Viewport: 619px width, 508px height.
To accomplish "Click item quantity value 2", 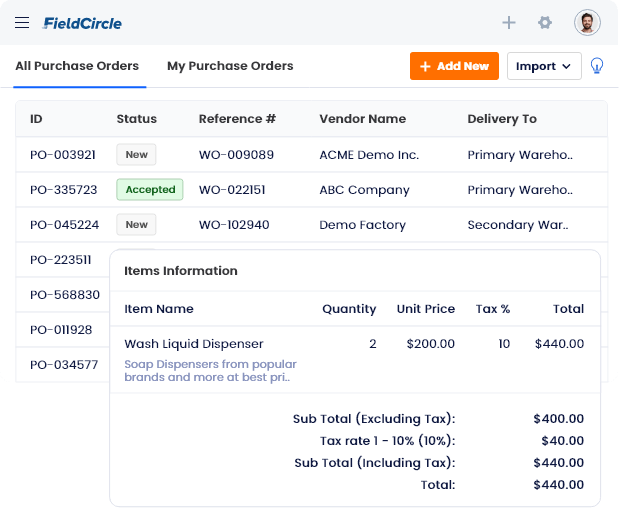I will [373, 344].
